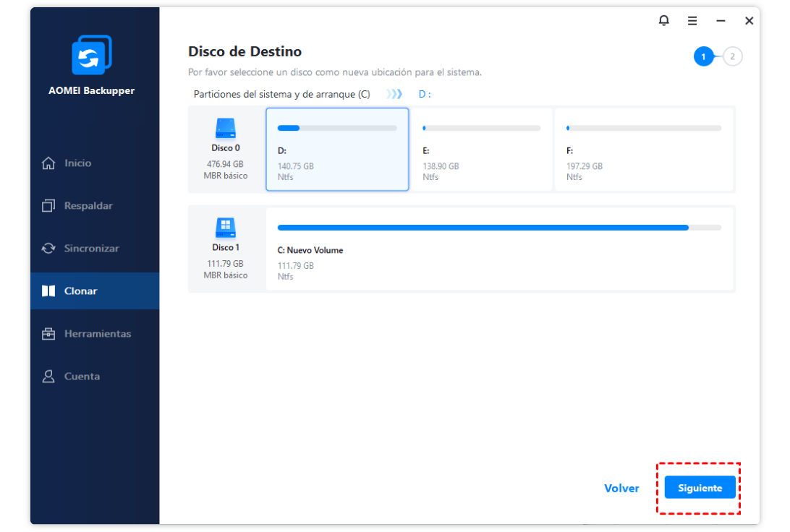The image size is (790, 532).
Task: Close the AOMEI Backupper window
Action: 749,21
